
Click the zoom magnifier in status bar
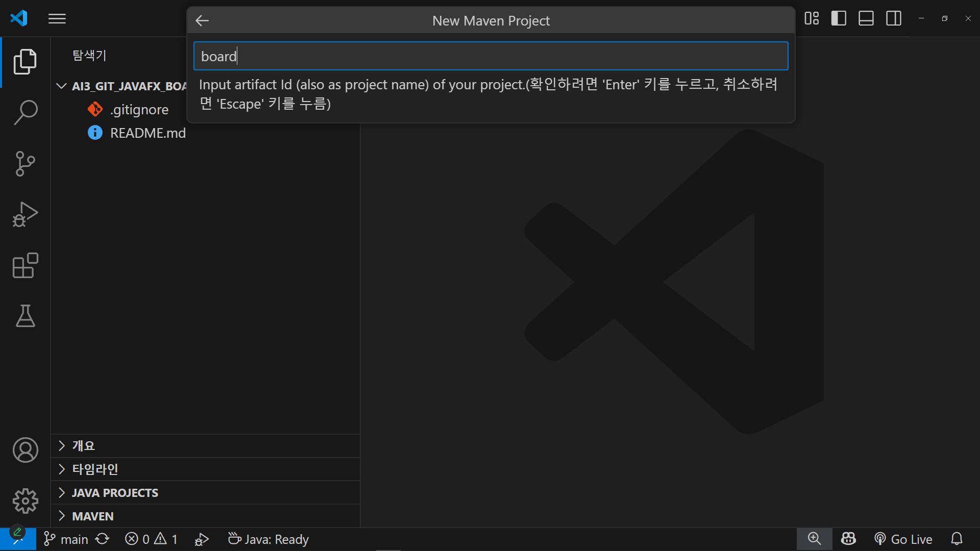(x=815, y=539)
